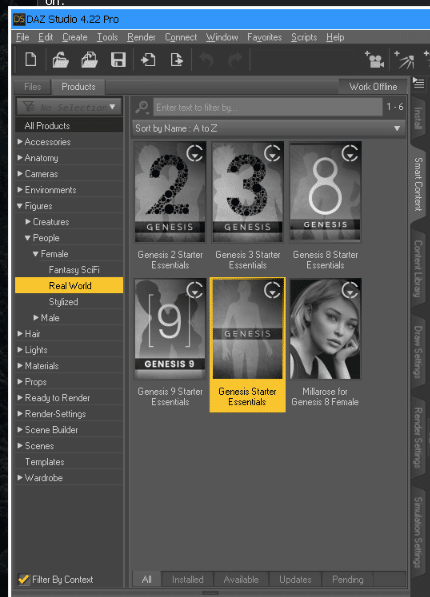Viewport: 430px width, 597px height.
Task: Switch to the Products tab
Action: pos(78,87)
